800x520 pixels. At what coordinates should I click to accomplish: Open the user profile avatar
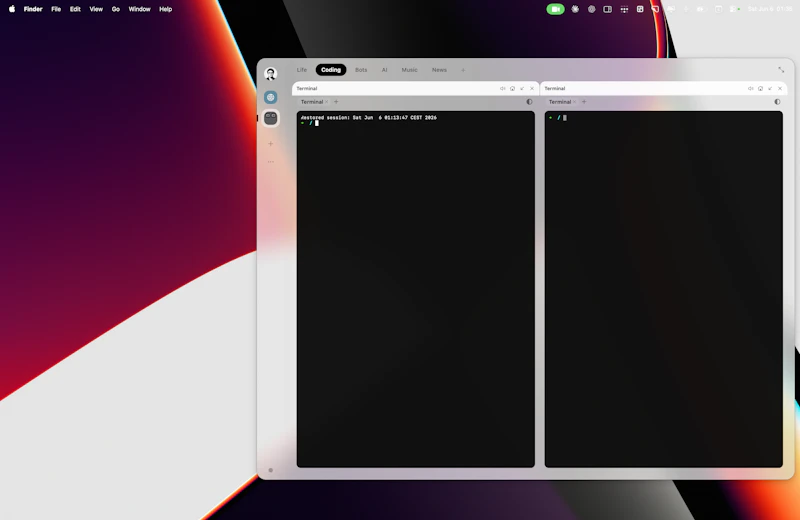coord(270,73)
